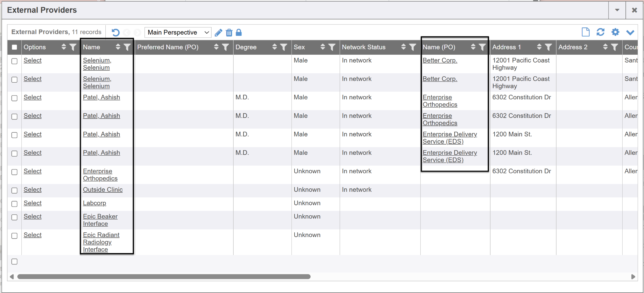The height and width of the screenshot is (293, 644).
Task: Toggle the select-all checkbox in header
Action: (x=14, y=47)
